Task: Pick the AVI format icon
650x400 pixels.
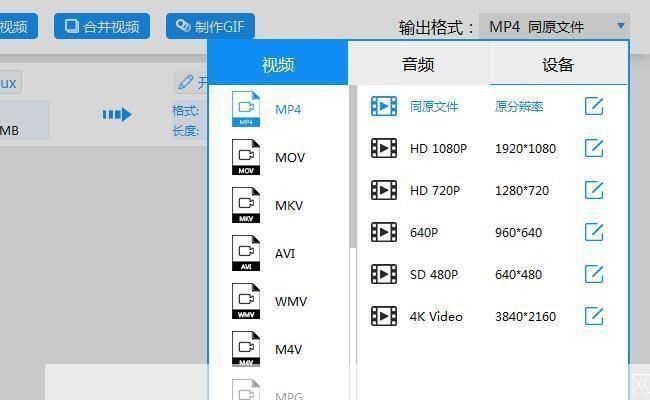Action: [x=246, y=253]
